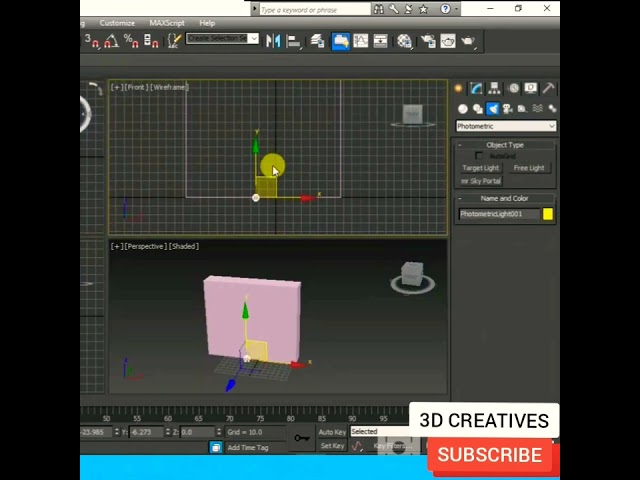Toggle the Spinner Snap tool
This screenshot has height=480, width=640.
pyautogui.click(x=151, y=41)
